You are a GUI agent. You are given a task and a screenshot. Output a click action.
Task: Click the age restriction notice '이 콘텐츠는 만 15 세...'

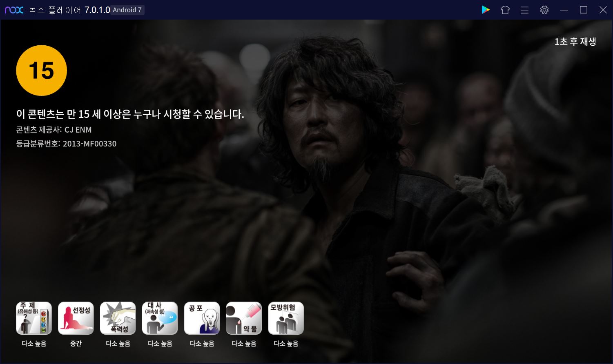coord(130,114)
